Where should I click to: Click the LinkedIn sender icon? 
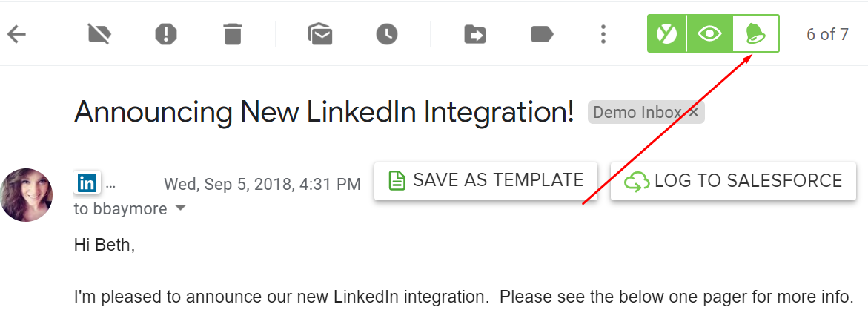(x=87, y=182)
